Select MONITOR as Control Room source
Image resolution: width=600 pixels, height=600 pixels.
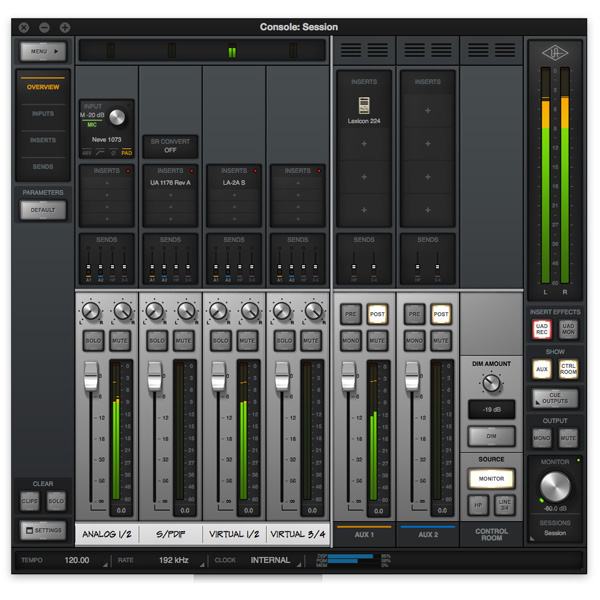[x=491, y=479]
